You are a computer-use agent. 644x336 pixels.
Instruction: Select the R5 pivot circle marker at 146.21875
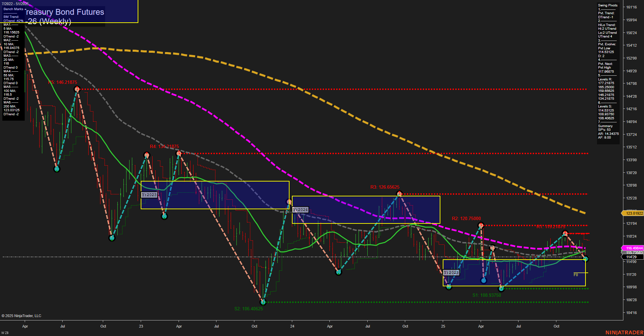[77, 89]
